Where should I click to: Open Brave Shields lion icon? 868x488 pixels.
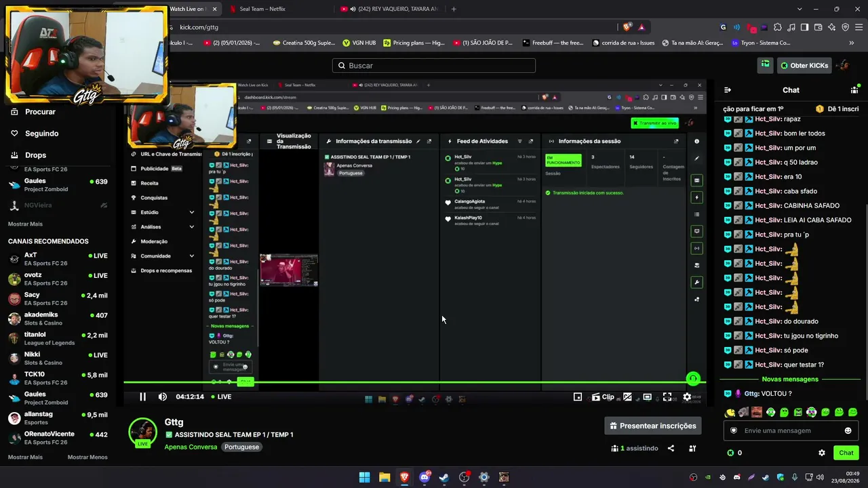point(627,27)
